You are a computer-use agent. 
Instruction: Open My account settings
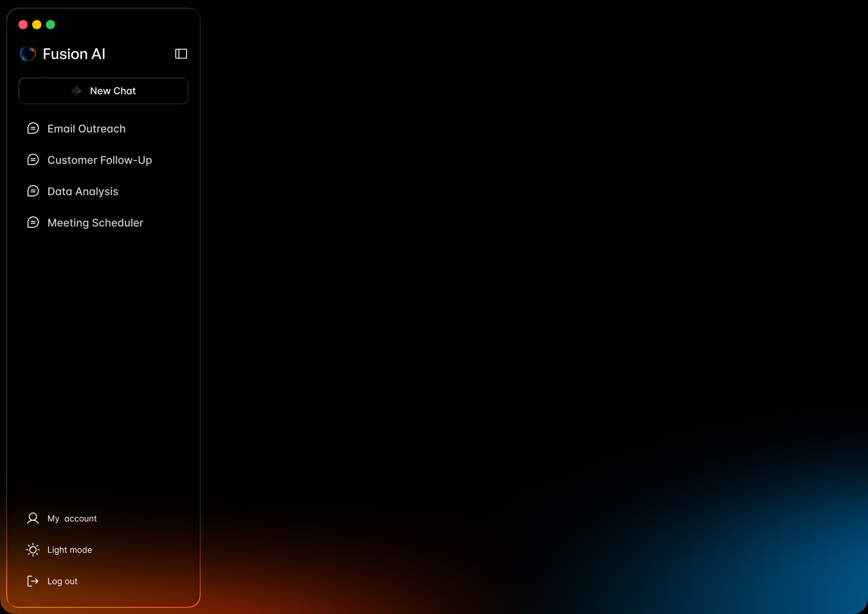[72, 518]
